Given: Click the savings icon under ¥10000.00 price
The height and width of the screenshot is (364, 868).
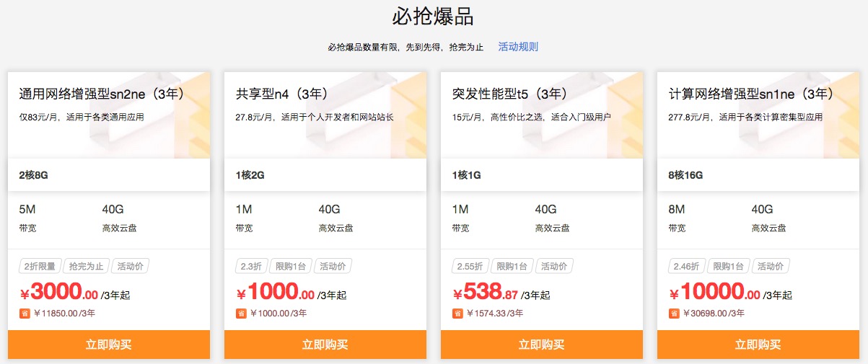Looking at the screenshot, I should (674, 314).
